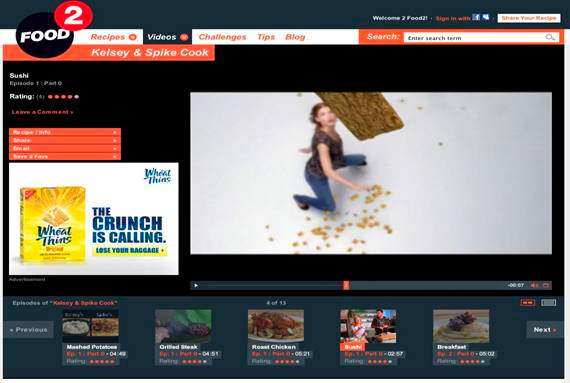Click the Share Your Recipe button

(x=529, y=18)
